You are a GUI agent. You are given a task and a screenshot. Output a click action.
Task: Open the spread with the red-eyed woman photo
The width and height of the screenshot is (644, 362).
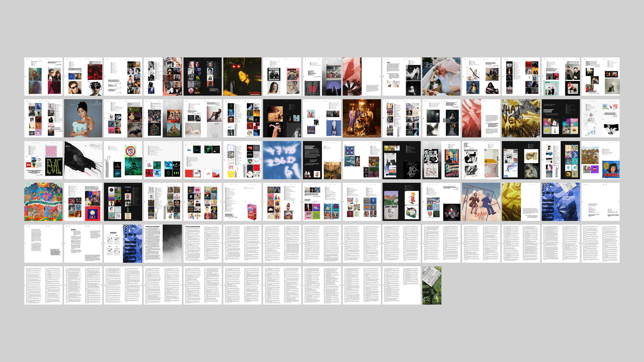(242, 76)
